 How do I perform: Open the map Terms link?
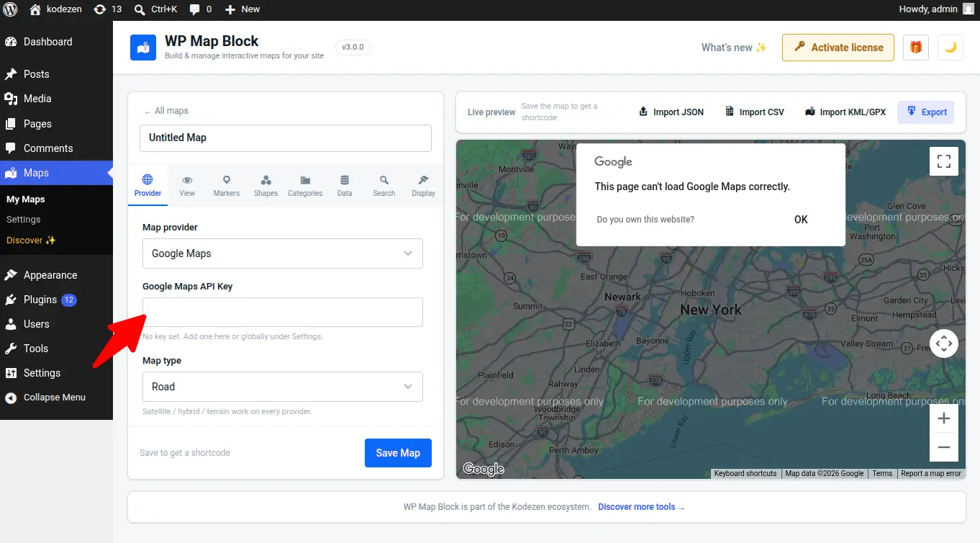point(882,474)
